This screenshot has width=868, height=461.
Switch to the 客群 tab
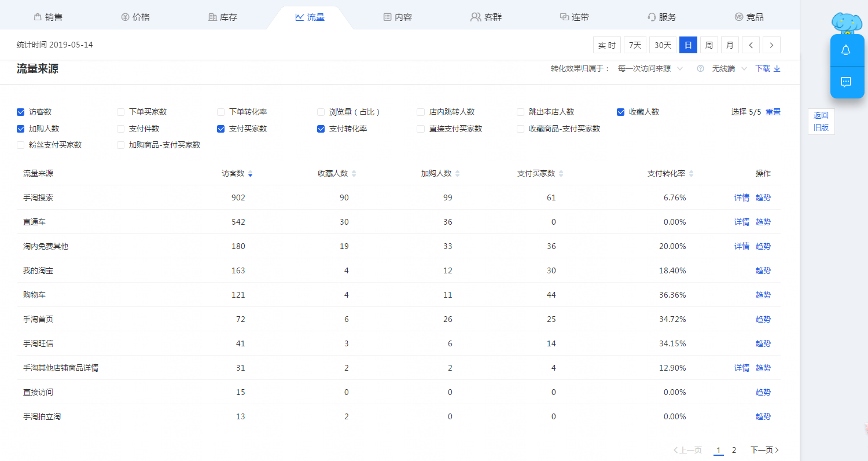click(486, 17)
